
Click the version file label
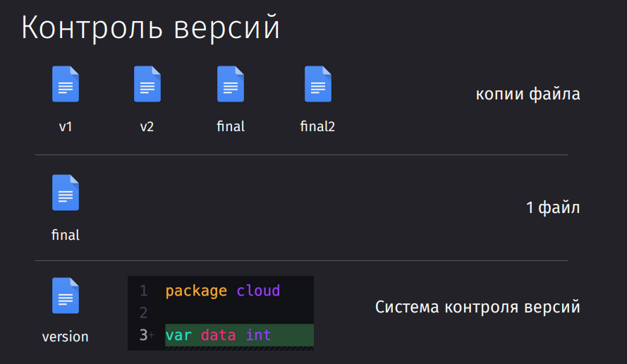pos(65,336)
